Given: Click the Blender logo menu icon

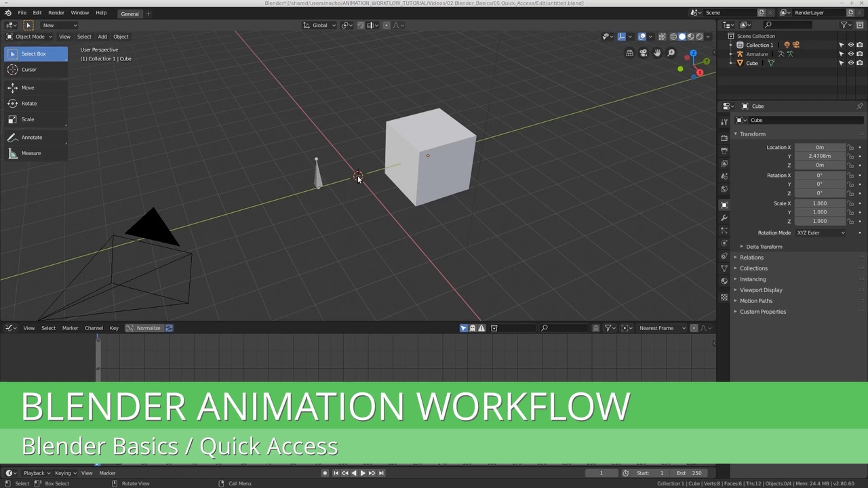Looking at the screenshot, I should pos(8,13).
